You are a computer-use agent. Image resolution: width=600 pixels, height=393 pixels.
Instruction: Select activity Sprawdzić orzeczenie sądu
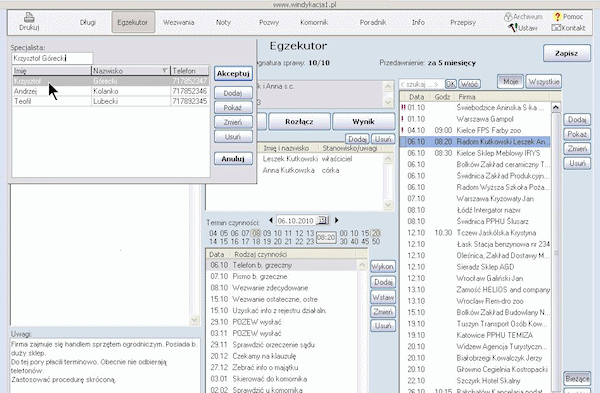pos(282,345)
